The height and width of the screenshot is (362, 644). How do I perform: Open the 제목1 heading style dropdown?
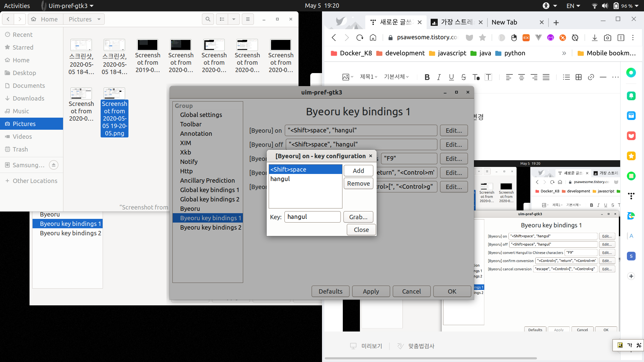369,77
